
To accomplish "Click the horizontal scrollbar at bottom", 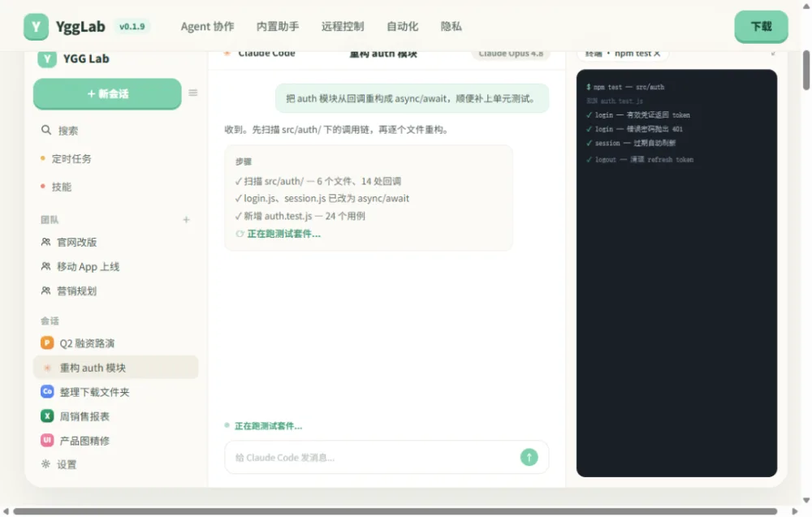I will click(x=395, y=511).
